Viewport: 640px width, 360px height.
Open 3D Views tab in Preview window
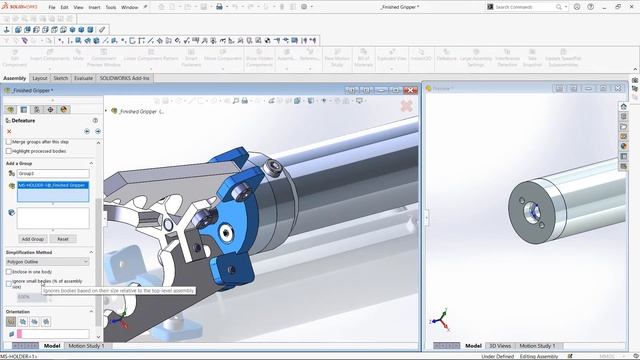[x=500, y=346]
